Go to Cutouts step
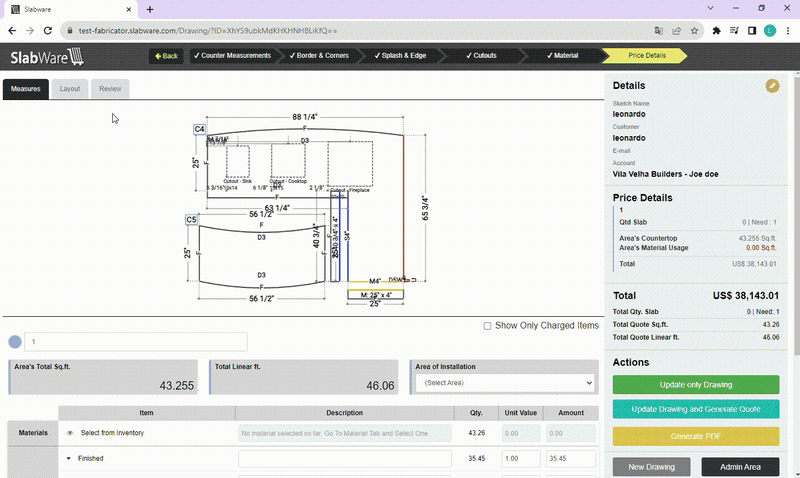The image size is (800, 478). pos(481,56)
